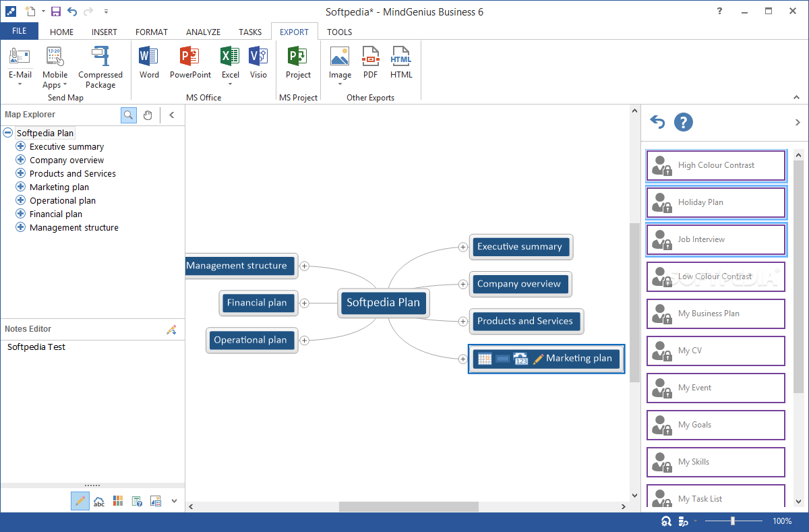809x532 pixels.
Task: Create a Compressed Package
Action: [x=100, y=67]
